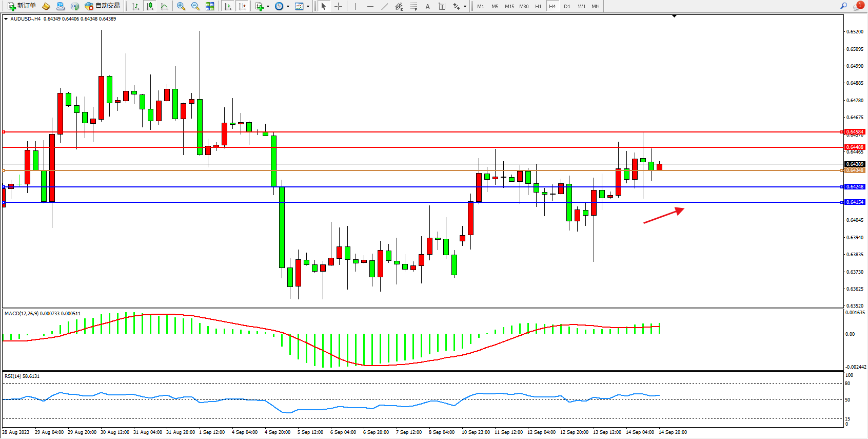Screen dimensions: 868x439
Task: Open the notifications chat bubble icon
Action: point(858,6)
